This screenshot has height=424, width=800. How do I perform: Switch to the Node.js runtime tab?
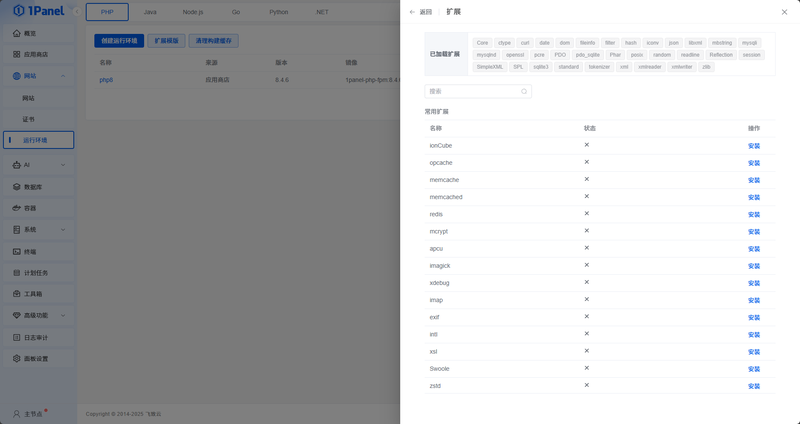[x=193, y=12]
